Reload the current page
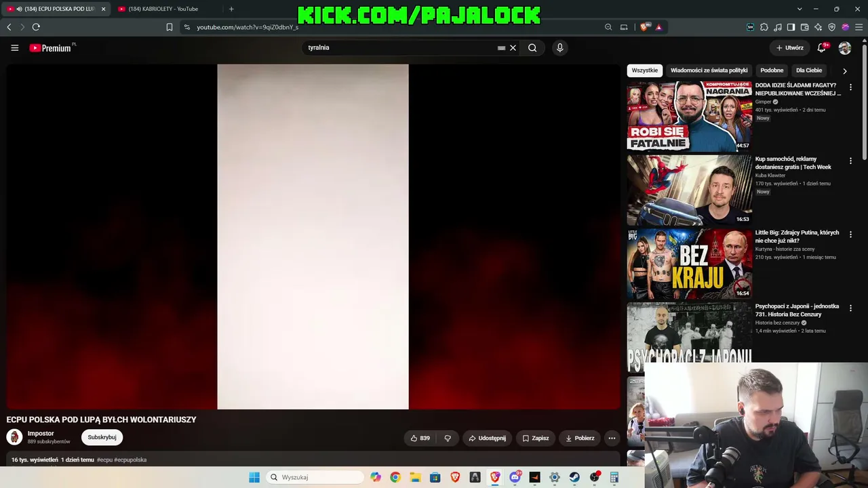868x488 pixels. point(36,27)
